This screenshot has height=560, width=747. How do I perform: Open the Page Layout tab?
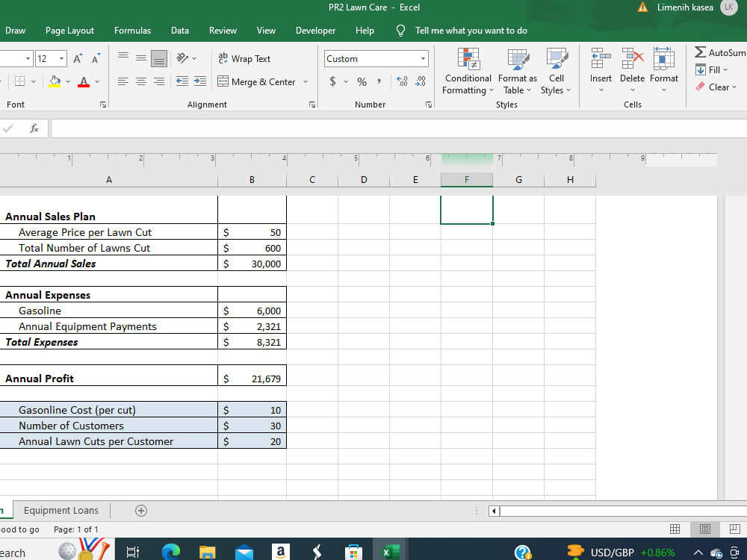pyautogui.click(x=69, y=31)
